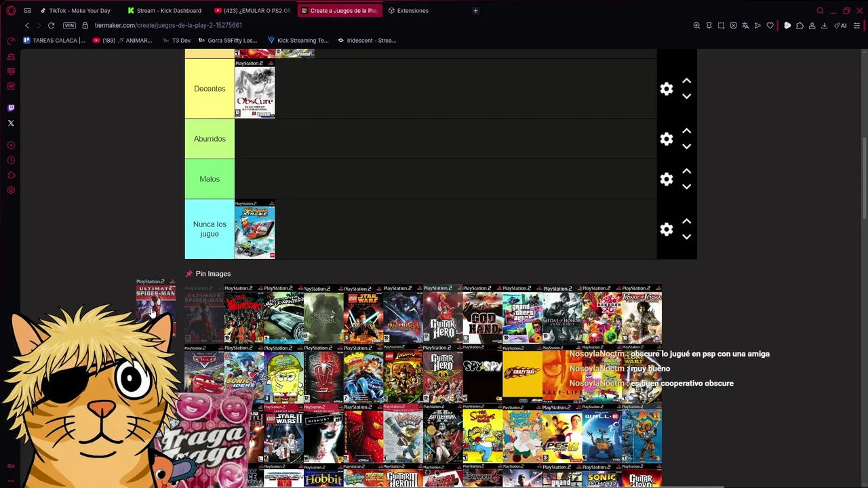The width and height of the screenshot is (868, 488).
Task: Open sidebar settings gear icon
Action: point(11,190)
